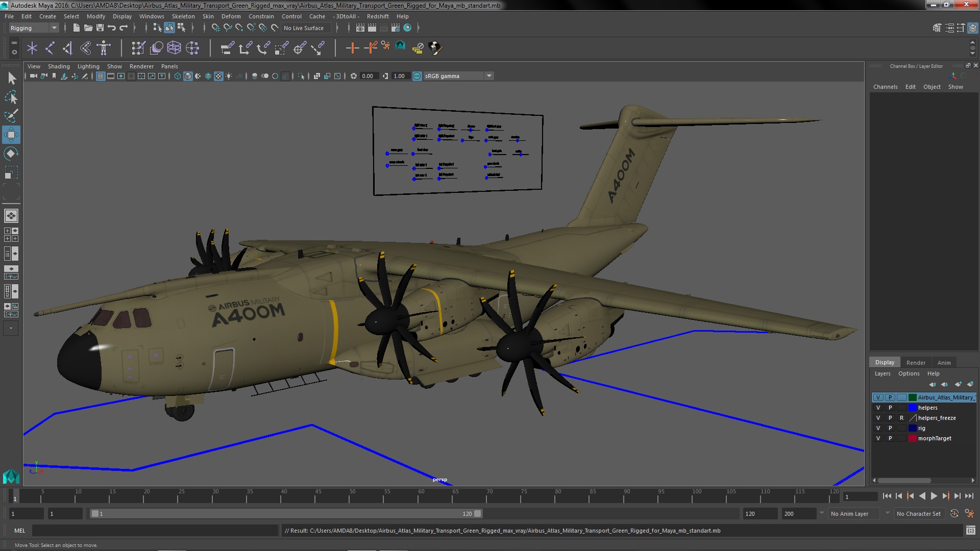Toggle visibility of Airbus_Atlas_Military layer
The height and width of the screenshot is (551, 980).
878,397
